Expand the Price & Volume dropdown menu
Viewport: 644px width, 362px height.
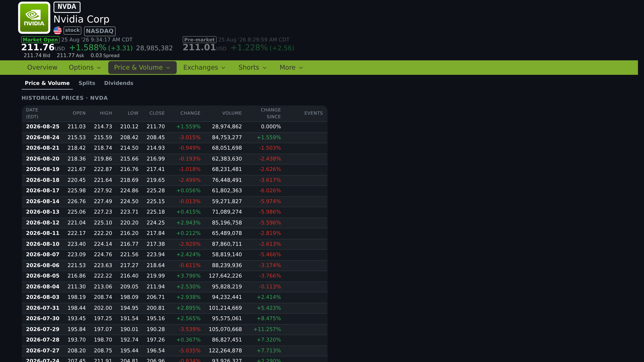point(142,67)
